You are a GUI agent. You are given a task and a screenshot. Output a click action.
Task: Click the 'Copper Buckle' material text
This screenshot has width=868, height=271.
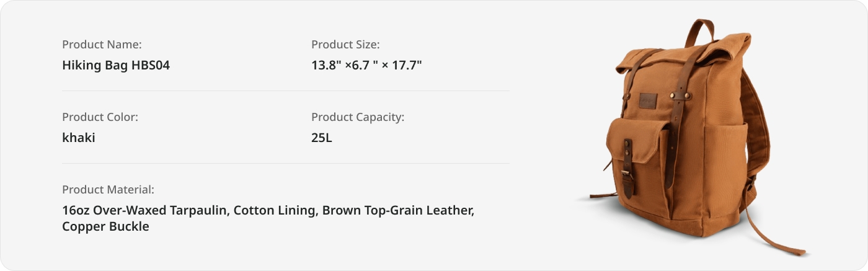click(105, 226)
